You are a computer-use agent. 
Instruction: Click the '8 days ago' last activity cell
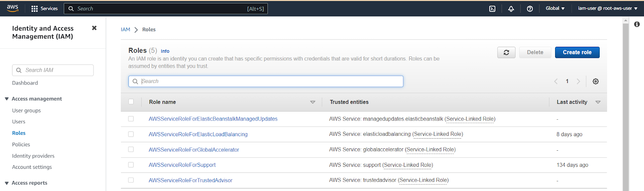[569, 134]
